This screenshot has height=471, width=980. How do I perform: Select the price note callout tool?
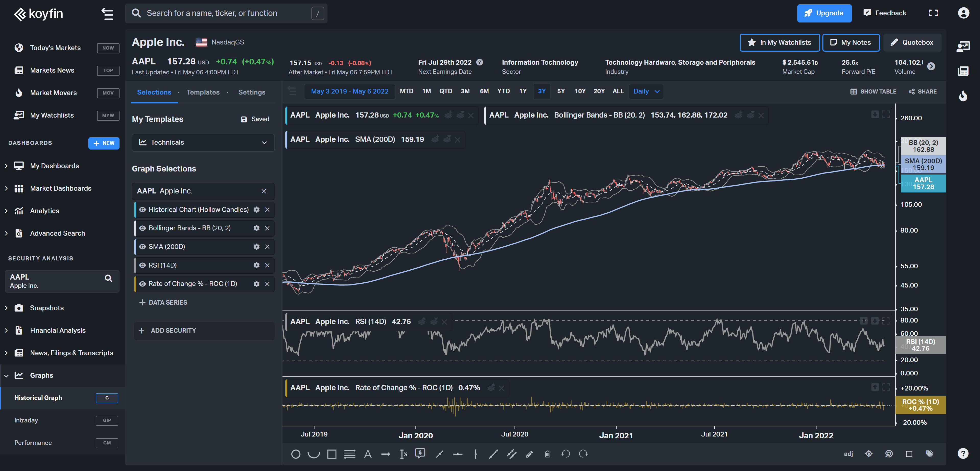420,453
